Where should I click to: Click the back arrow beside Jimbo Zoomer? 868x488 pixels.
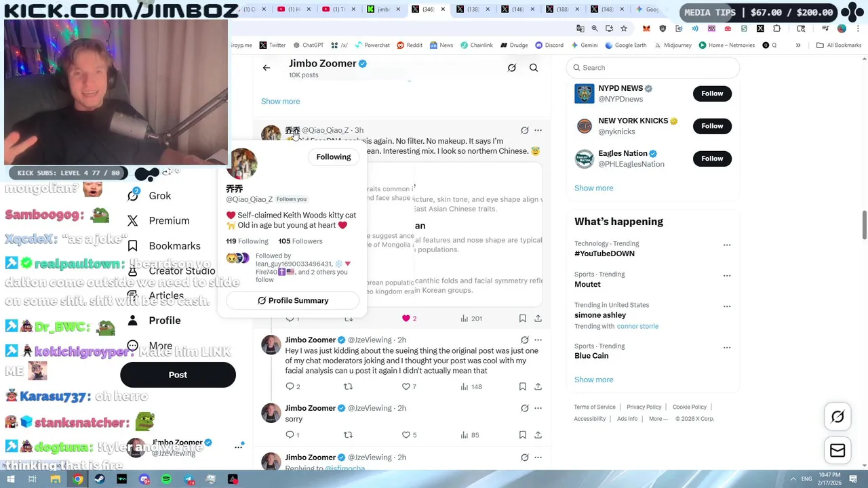267,68
